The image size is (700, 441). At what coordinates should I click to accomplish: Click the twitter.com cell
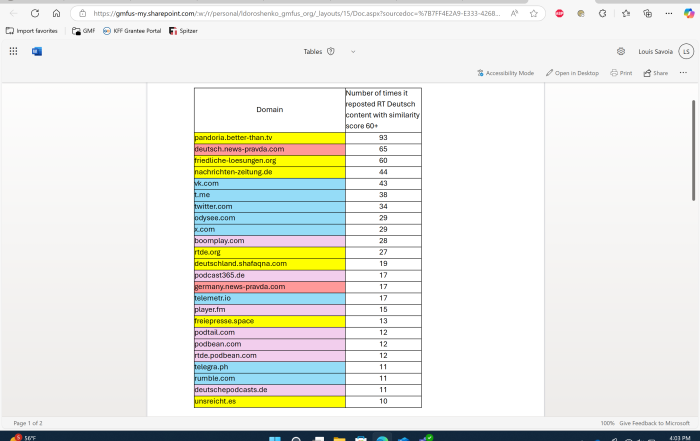pos(270,207)
